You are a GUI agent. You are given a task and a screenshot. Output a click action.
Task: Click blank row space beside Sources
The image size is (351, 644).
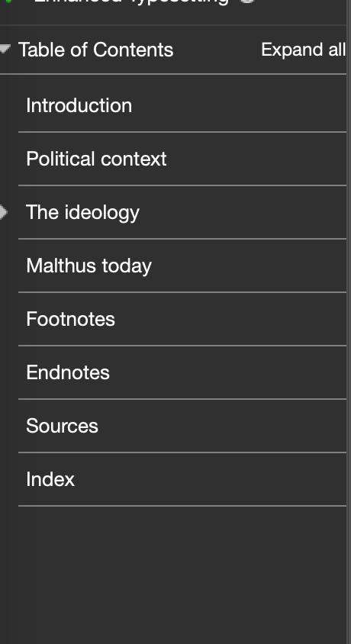pos(222,426)
